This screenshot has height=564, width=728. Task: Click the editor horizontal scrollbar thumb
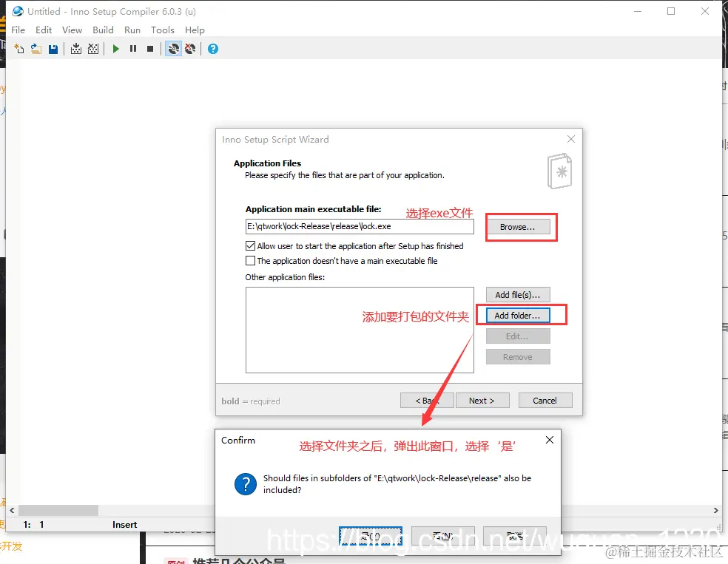click(58, 510)
